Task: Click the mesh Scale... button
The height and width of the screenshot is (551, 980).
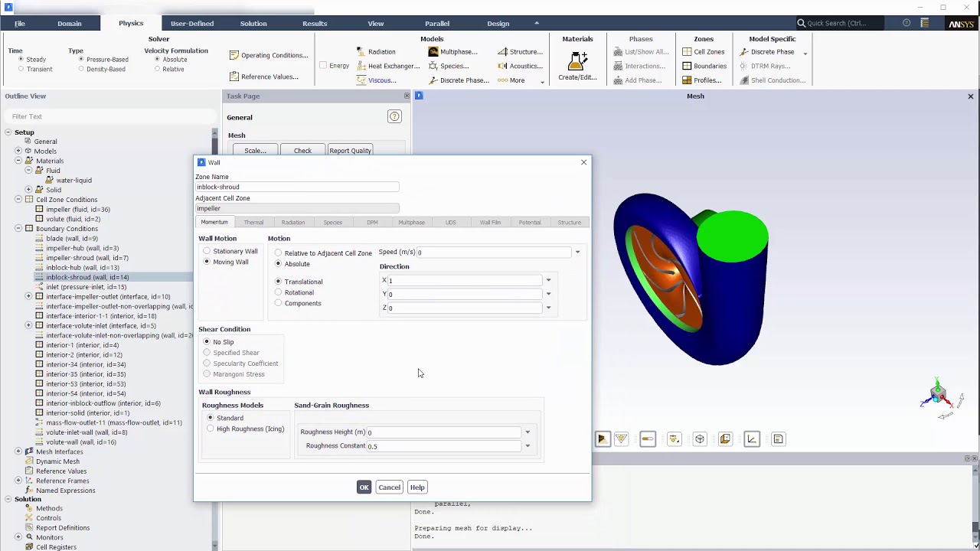Action: [255, 151]
